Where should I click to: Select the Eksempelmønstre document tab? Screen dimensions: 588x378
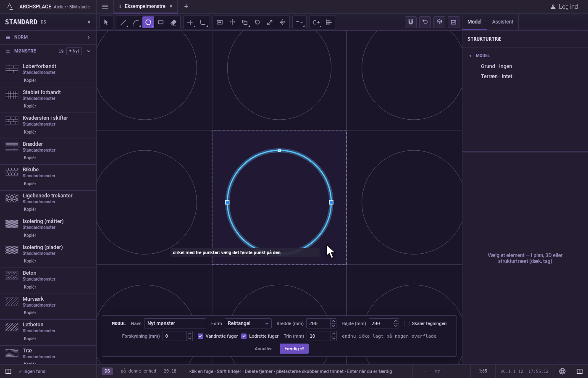(x=145, y=7)
